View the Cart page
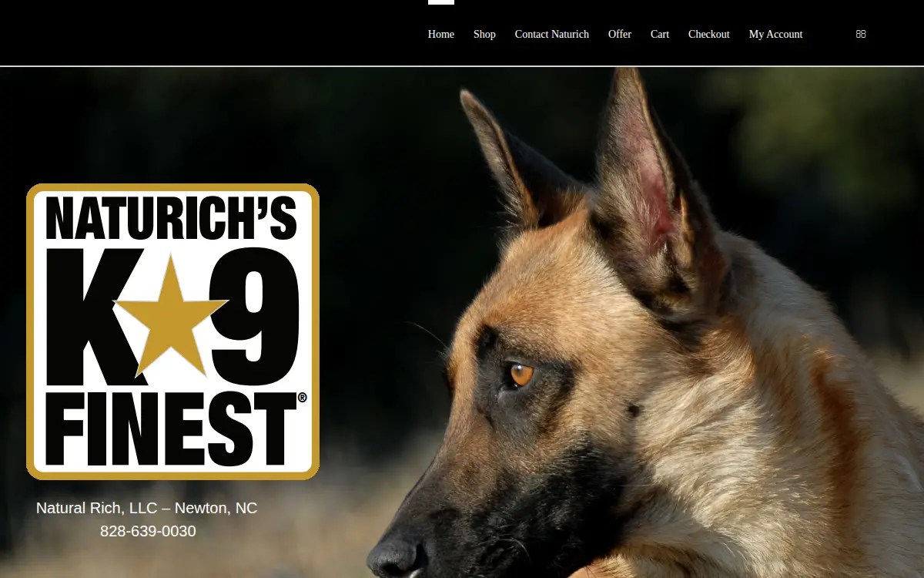 (x=660, y=34)
